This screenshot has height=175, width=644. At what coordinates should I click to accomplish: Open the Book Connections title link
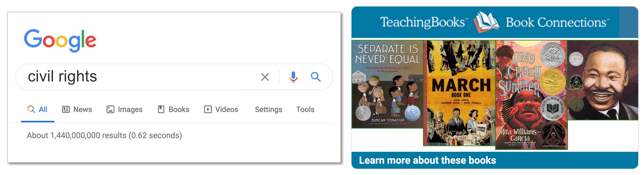[x=557, y=22]
